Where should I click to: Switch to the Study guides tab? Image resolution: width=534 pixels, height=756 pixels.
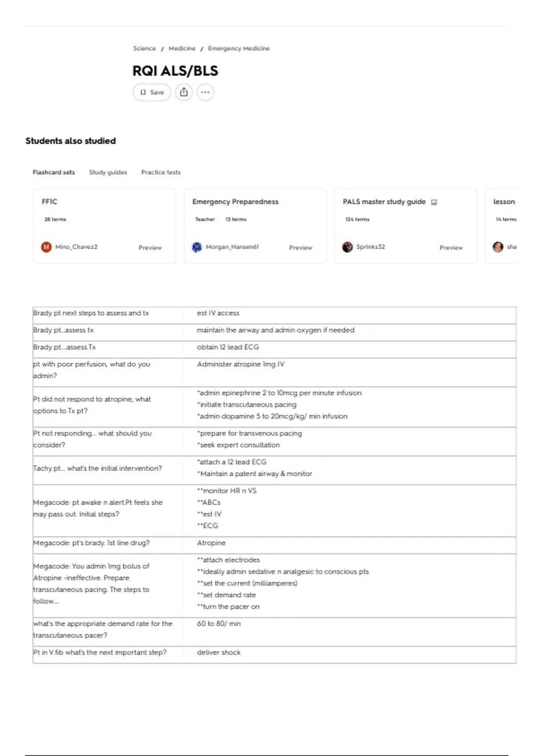coord(108,172)
